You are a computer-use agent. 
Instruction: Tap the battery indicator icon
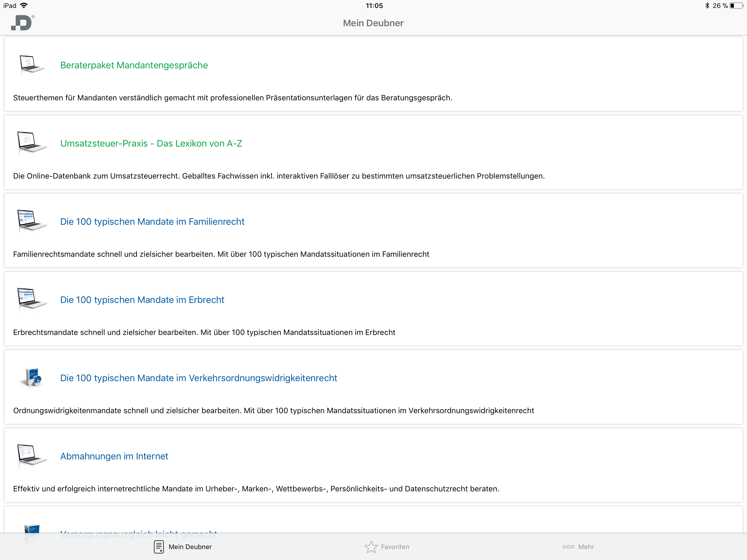[737, 5]
